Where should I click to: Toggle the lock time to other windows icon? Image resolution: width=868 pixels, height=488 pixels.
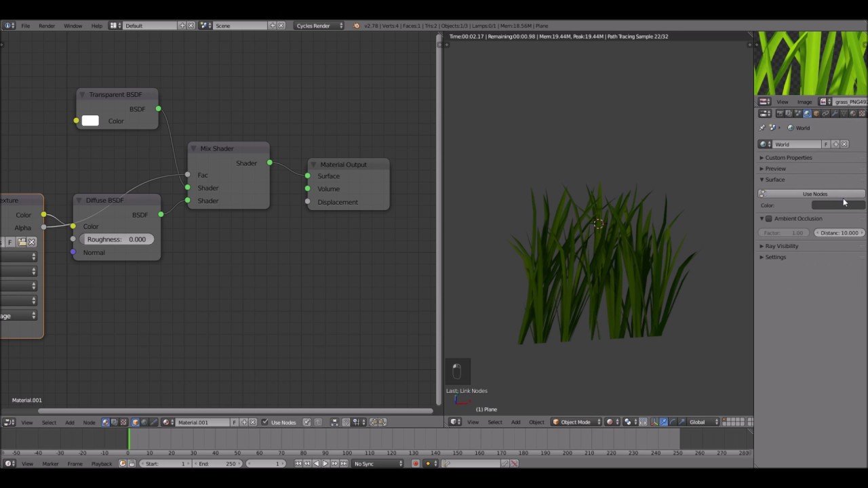coord(132,464)
